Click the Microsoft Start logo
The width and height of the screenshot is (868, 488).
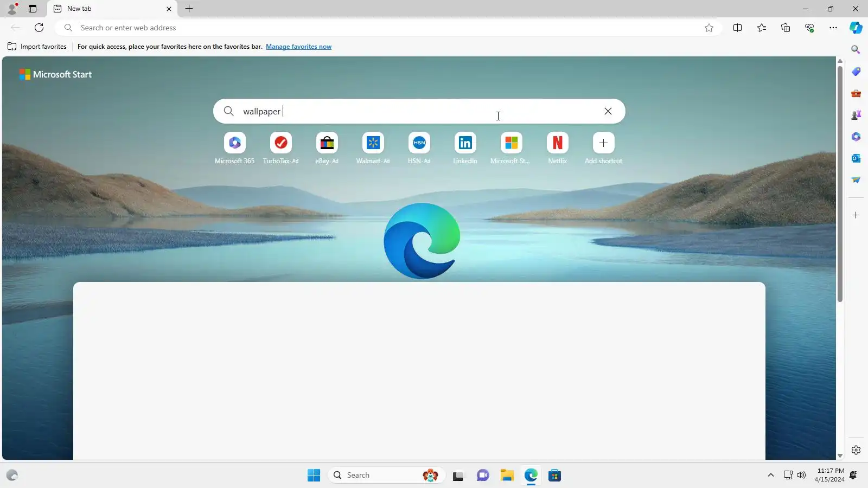55,74
